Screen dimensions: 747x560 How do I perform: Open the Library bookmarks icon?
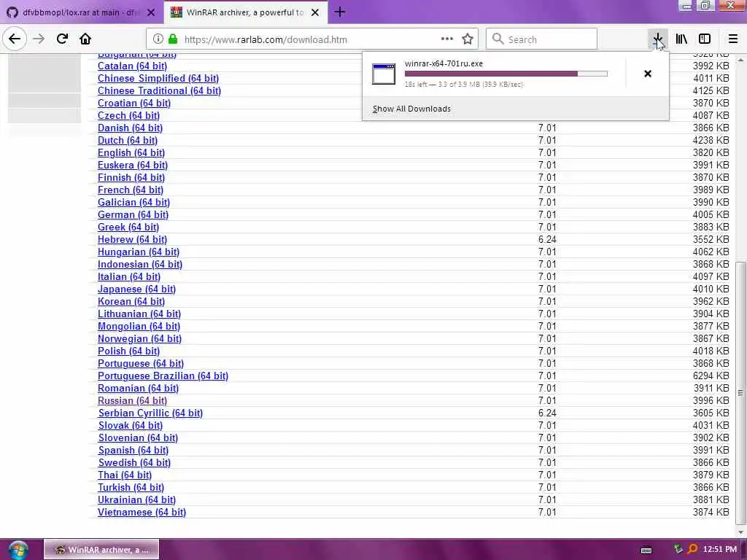coord(681,39)
